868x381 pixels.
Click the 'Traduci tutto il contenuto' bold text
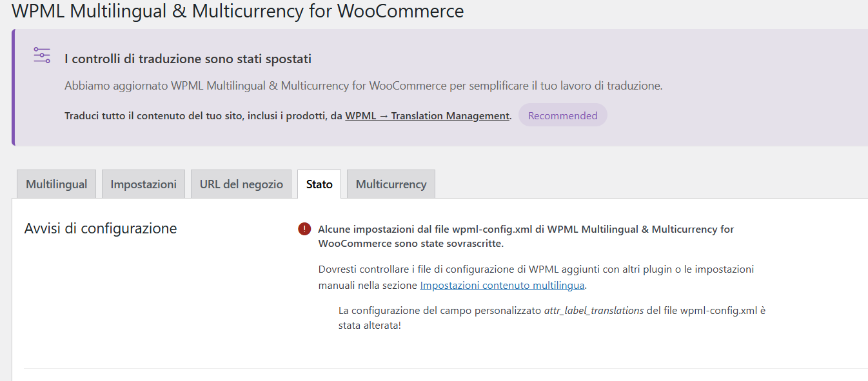pos(203,116)
